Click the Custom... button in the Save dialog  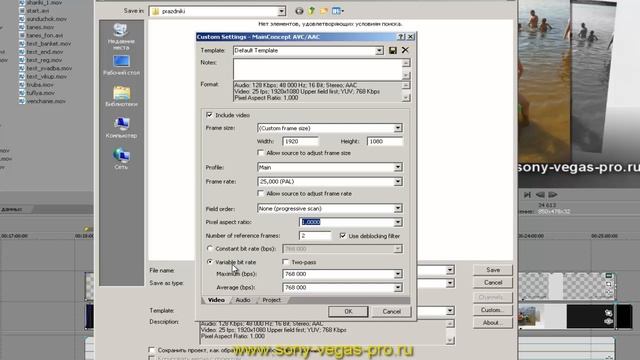[493, 310]
